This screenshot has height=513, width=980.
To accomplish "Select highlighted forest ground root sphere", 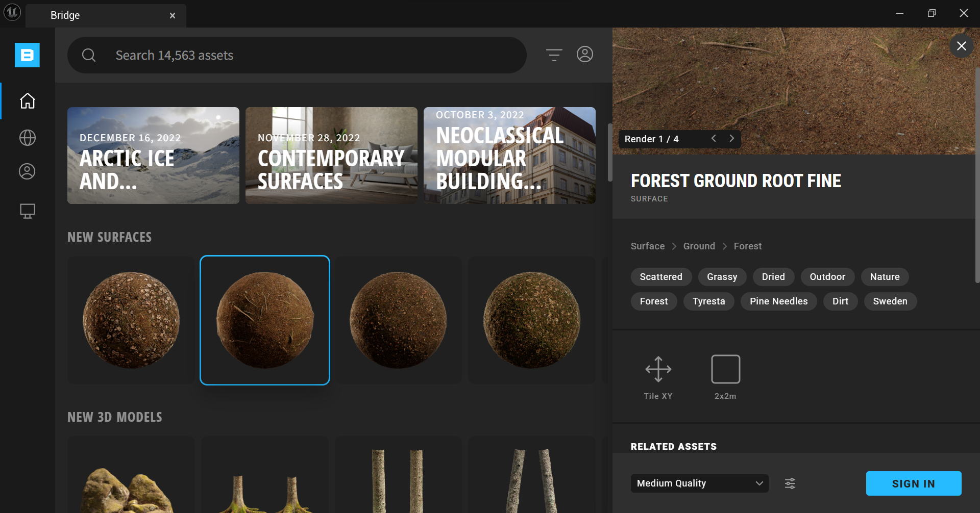I will click(265, 320).
